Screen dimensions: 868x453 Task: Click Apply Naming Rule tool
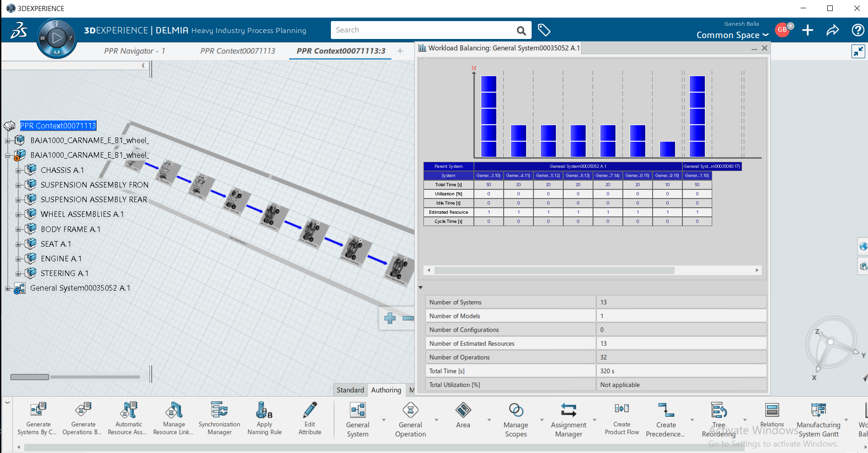[x=264, y=418]
